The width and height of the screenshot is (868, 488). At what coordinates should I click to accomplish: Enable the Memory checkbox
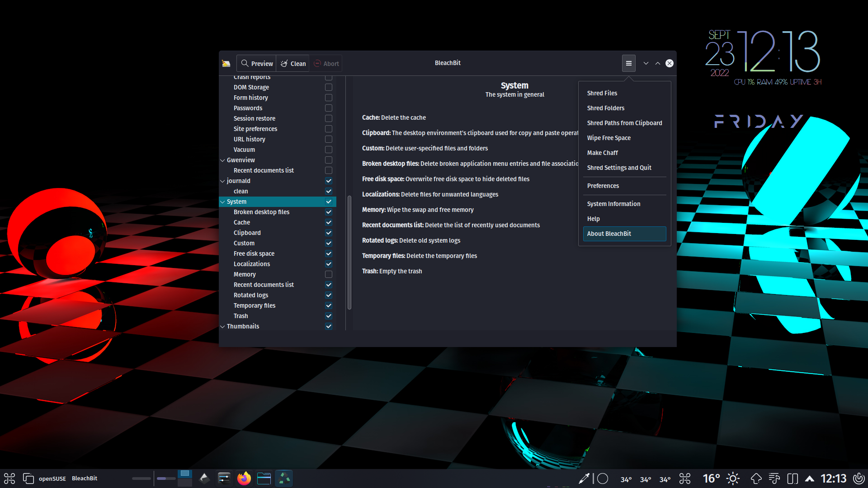pos(329,274)
